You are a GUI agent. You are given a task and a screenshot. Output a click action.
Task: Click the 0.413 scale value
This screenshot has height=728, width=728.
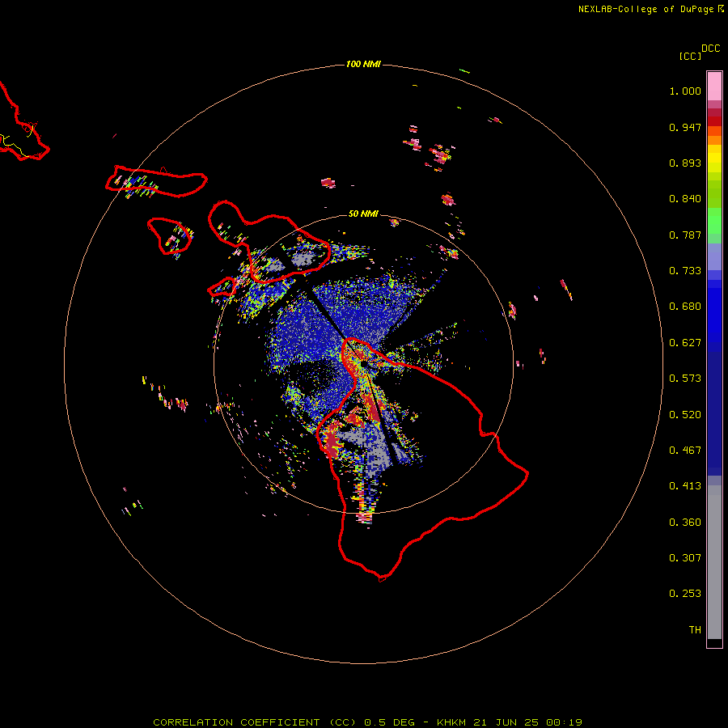[685, 486]
